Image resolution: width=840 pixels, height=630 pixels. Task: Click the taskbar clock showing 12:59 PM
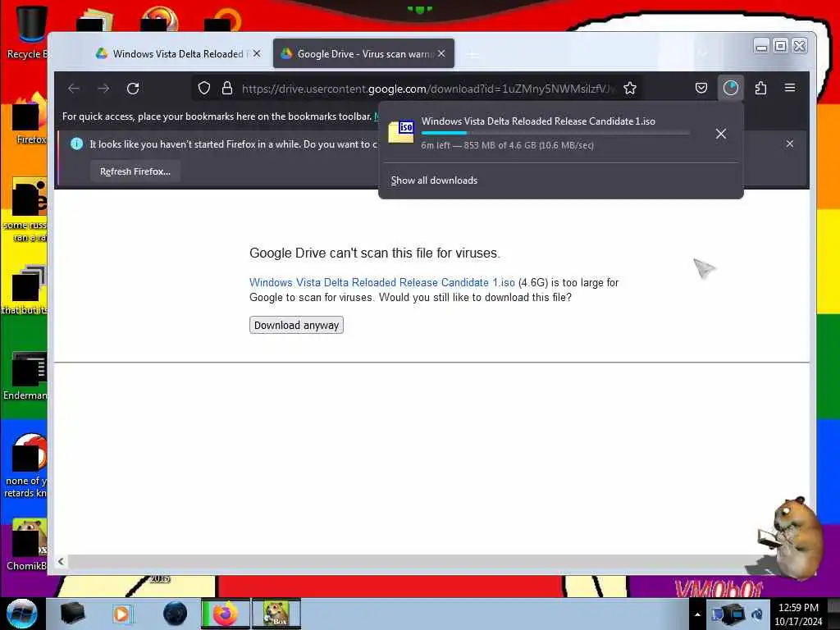coord(798,614)
